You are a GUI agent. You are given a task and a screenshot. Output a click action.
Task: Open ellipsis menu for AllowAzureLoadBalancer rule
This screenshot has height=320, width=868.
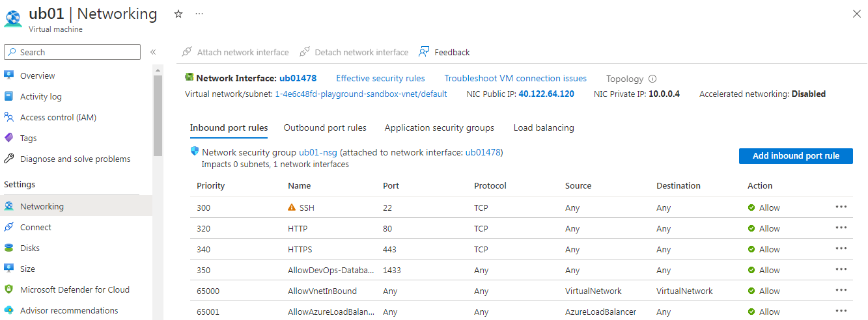click(x=841, y=311)
